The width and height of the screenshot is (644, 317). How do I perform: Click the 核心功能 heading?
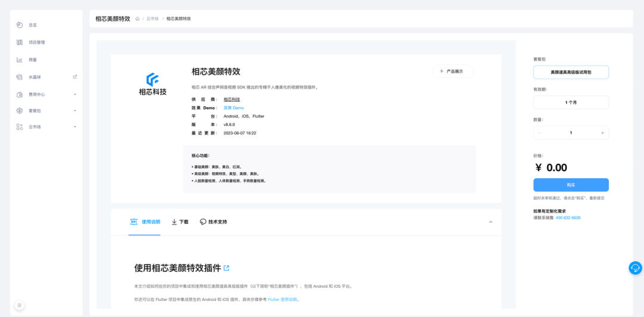point(200,156)
